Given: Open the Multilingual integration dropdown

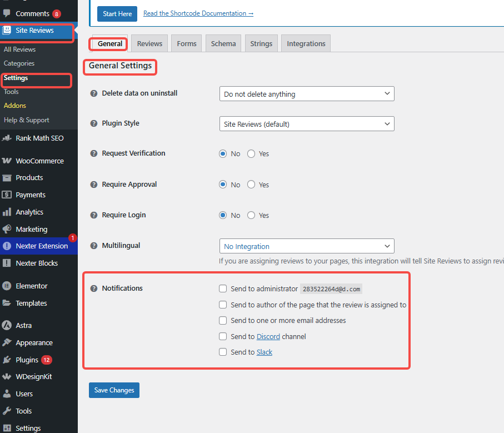Looking at the screenshot, I should point(307,246).
